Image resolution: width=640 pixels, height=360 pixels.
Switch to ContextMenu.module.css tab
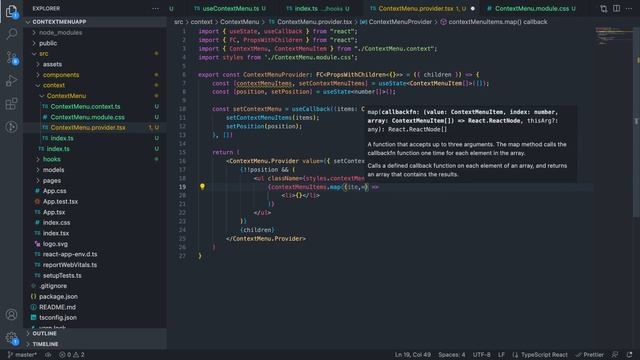(x=532, y=9)
